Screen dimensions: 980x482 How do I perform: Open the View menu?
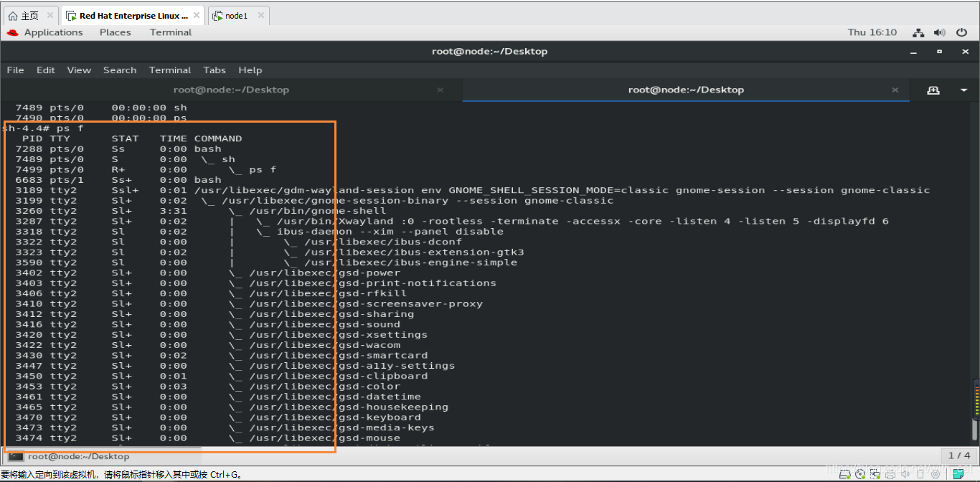[79, 70]
